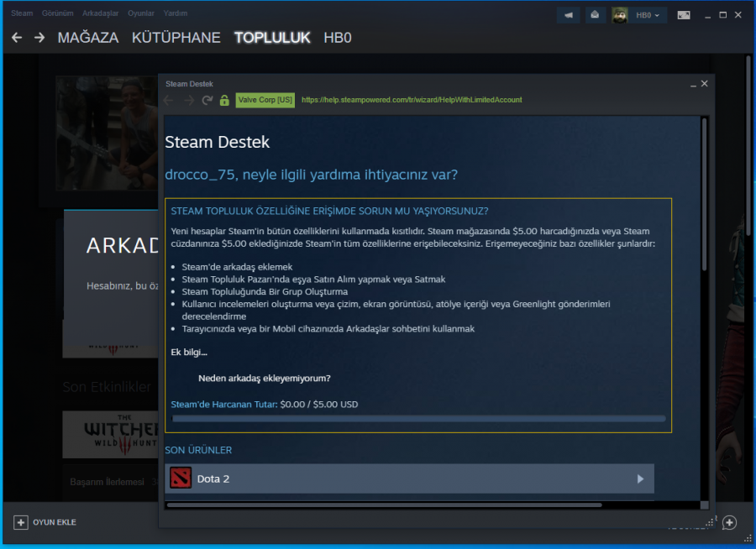The image size is (756, 549).
Task: Switch to Big Picture mode icon
Action: pyautogui.click(x=684, y=15)
